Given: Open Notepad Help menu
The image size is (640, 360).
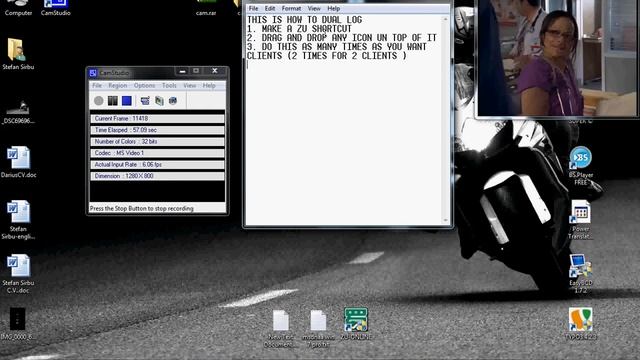Looking at the screenshot, I should coord(333,8).
